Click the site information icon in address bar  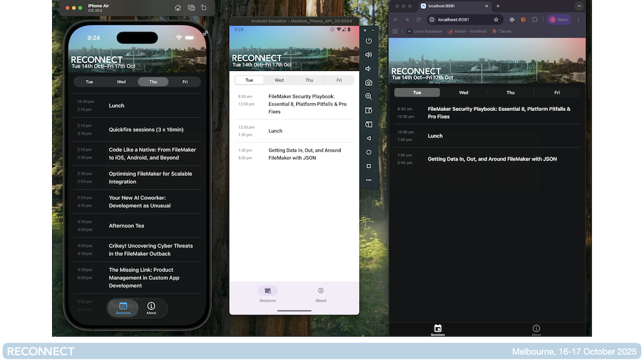[432, 20]
